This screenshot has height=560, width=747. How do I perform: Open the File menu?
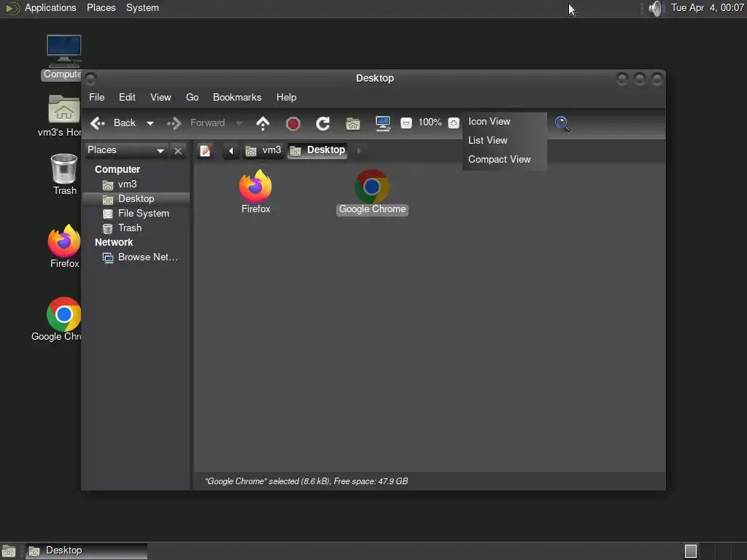point(97,97)
